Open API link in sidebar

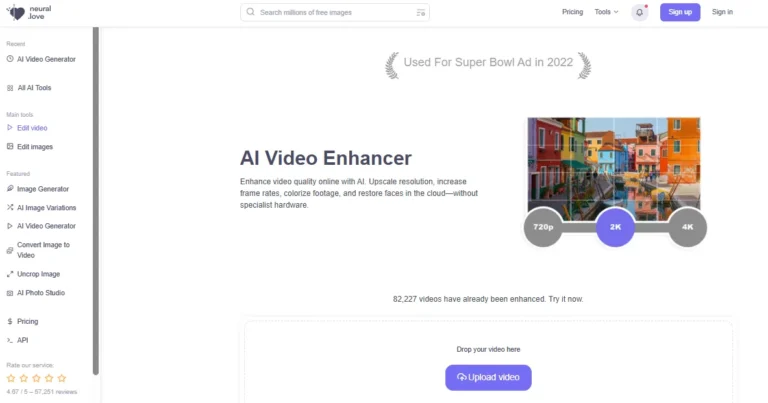[x=23, y=340]
